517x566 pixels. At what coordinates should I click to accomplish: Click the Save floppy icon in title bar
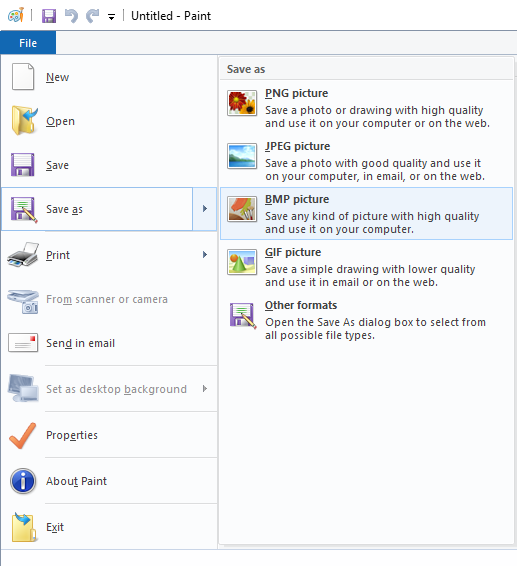(49, 16)
